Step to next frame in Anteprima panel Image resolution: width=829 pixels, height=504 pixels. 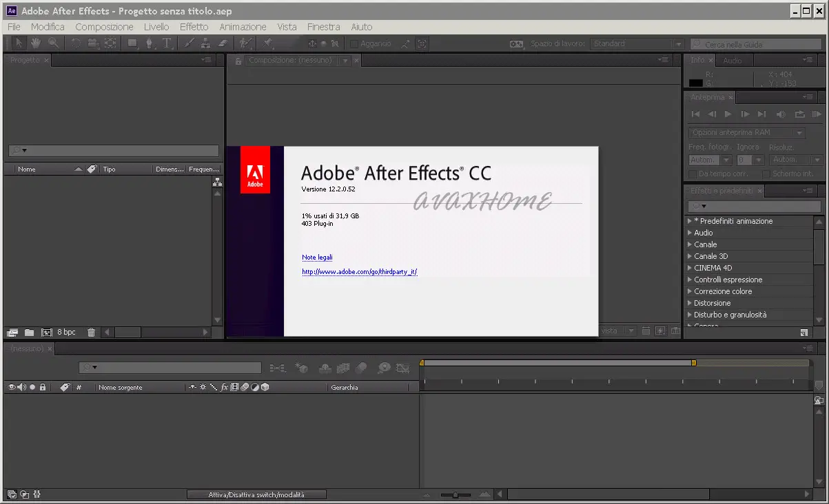pyautogui.click(x=745, y=114)
